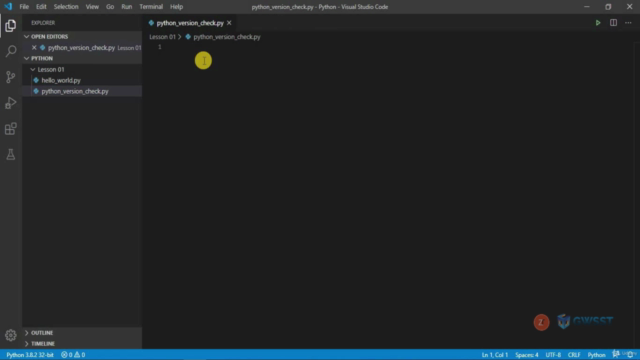Collapse the Open Editors section

pyautogui.click(x=49, y=37)
